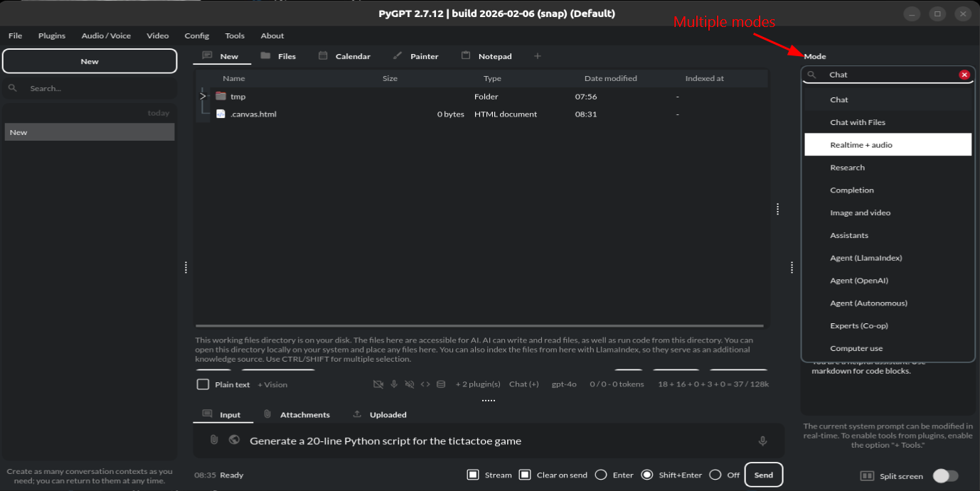Click the microphone icon in input field
Screen dimensions: 980x491
tap(762, 441)
